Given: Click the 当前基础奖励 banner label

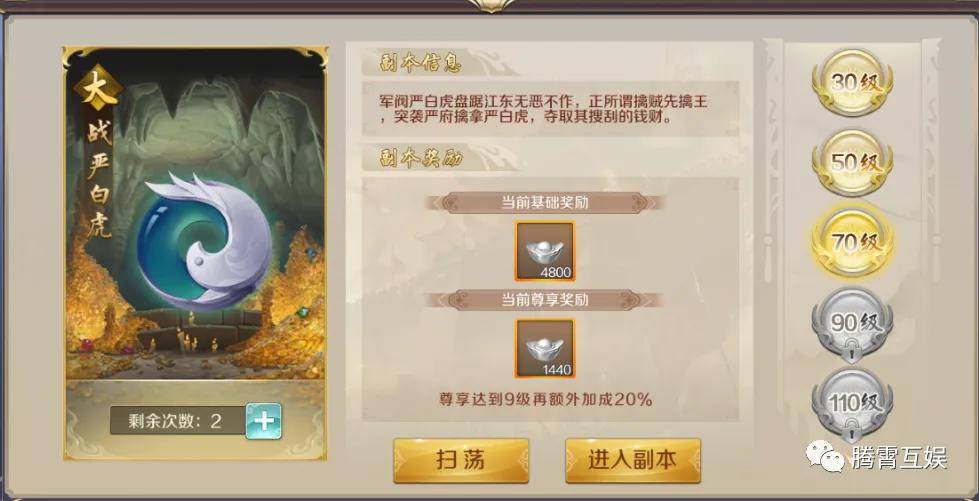Looking at the screenshot, I should (545, 203).
